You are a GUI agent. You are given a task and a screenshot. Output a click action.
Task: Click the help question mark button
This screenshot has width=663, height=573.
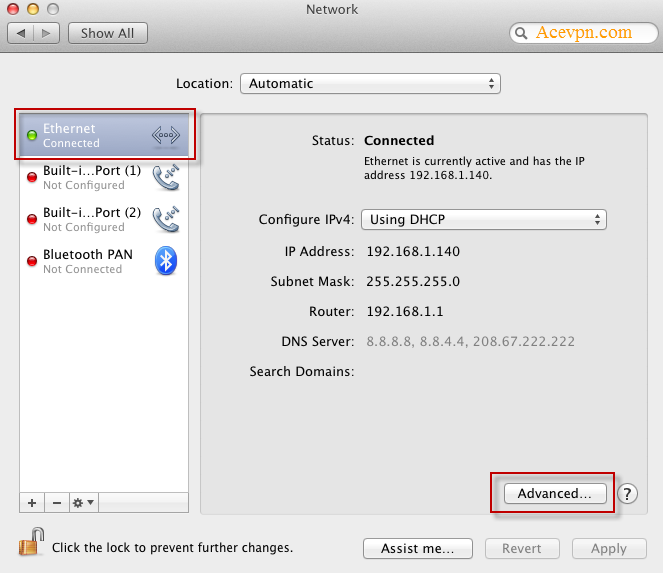[627, 493]
